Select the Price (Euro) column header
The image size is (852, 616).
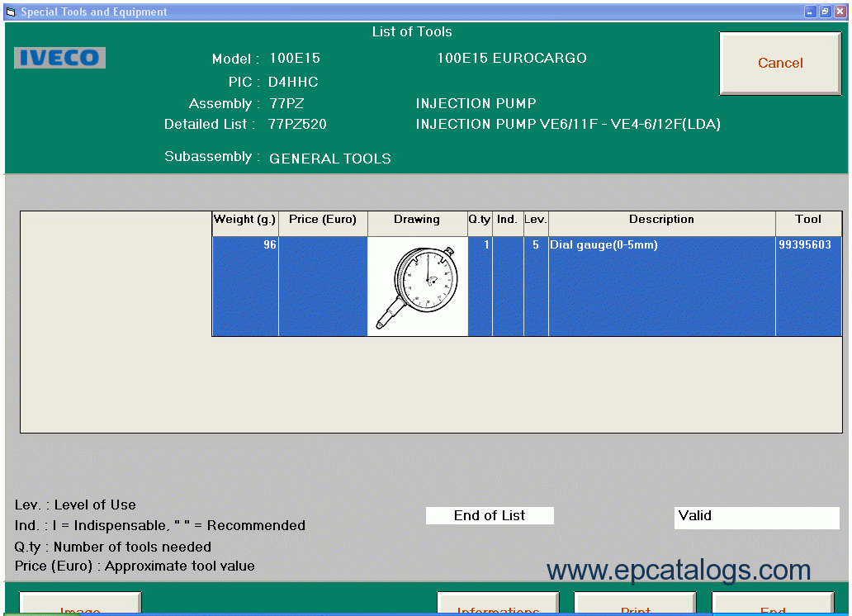click(323, 224)
